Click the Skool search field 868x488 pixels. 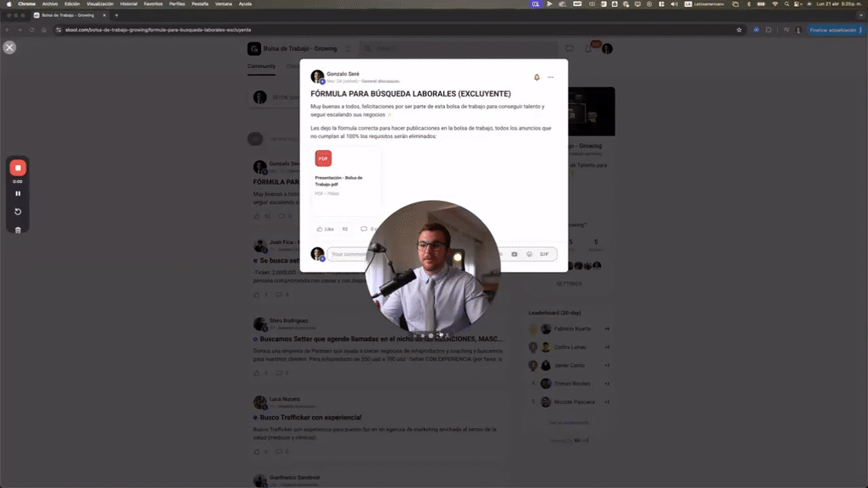point(459,48)
